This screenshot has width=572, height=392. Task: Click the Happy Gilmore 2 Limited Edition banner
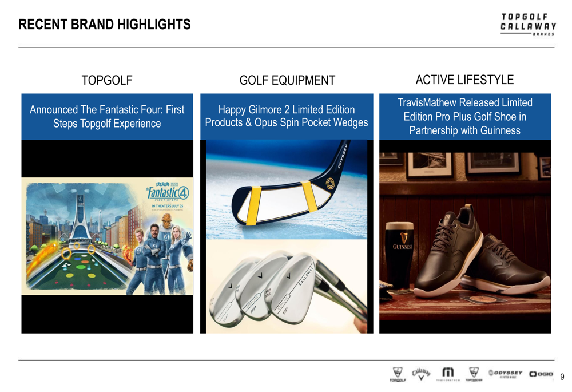(x=287, y=117)
